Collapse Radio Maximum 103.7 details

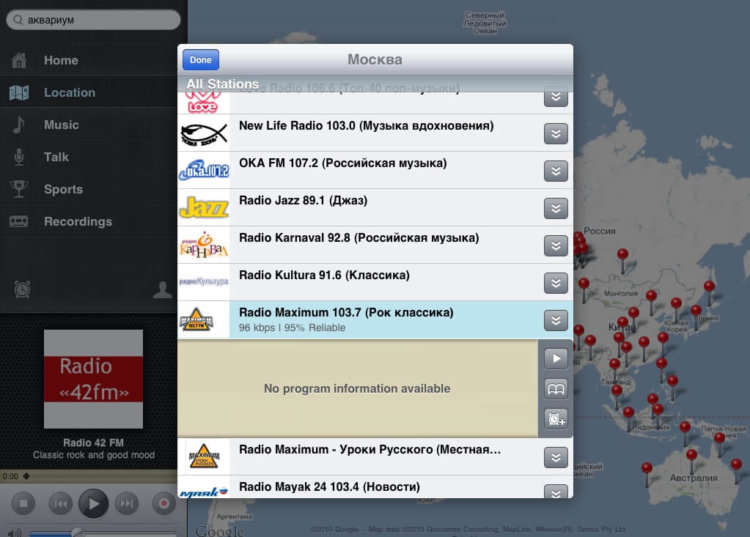pos(555,320)
